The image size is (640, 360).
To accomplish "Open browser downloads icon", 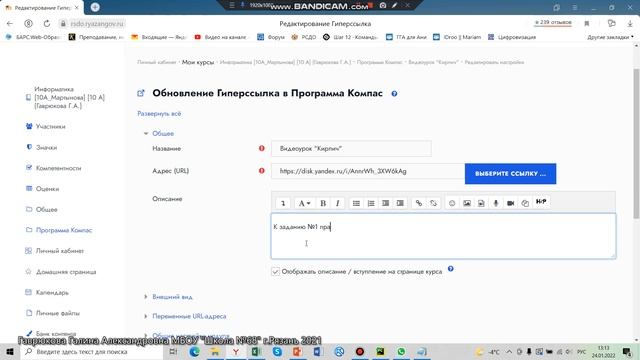I will 630,23.
